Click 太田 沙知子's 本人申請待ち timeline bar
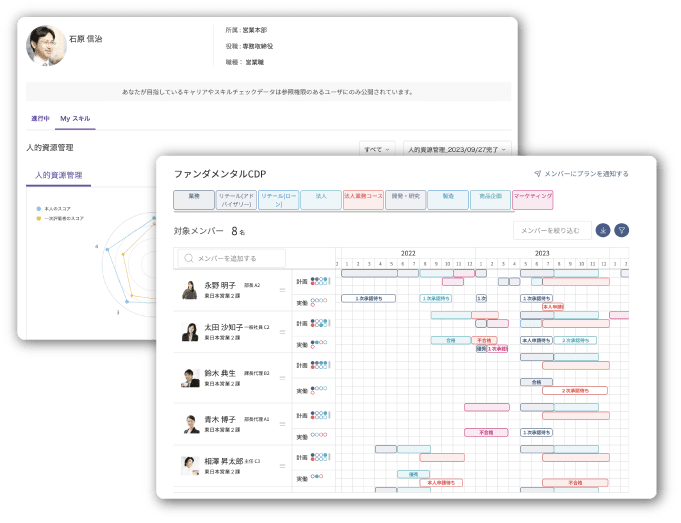Viewport: 681px width, 523px height. point(536,341)
